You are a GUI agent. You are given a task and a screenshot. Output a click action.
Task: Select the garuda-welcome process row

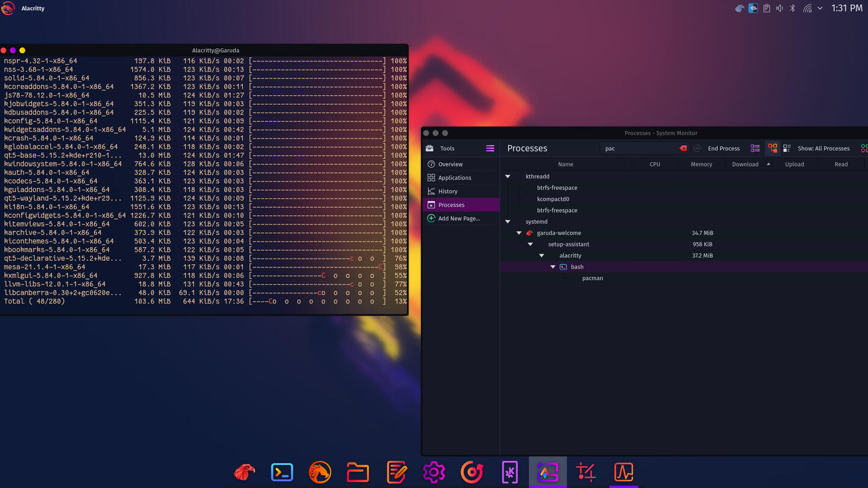click(684, 233)
